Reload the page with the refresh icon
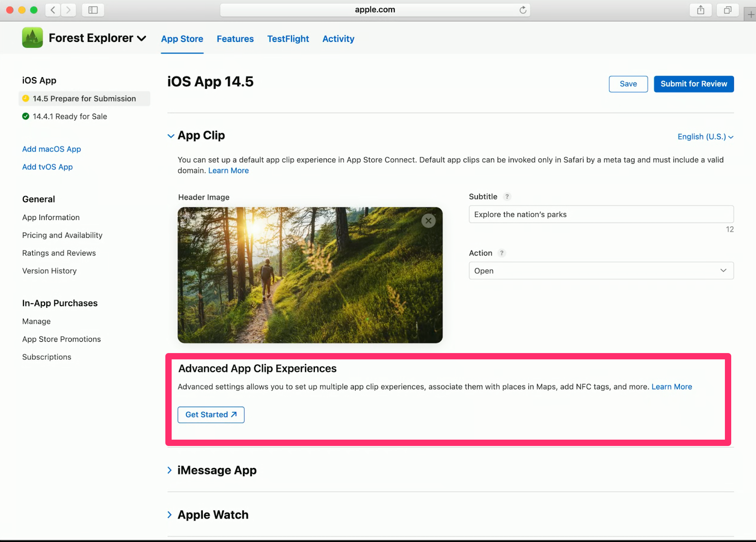756x542 pixels. tap(523, 10)
